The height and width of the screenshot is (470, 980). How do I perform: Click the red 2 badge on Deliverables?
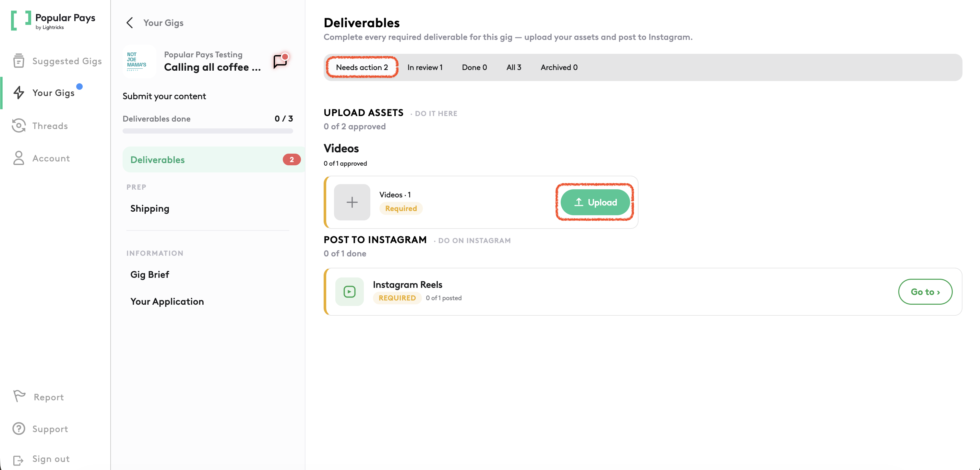pos(292,160)
